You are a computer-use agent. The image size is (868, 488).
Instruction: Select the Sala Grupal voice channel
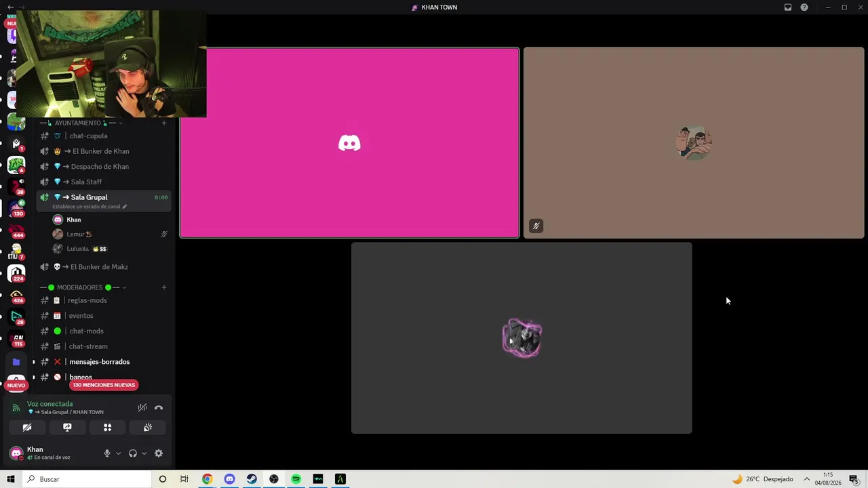point(103,201)
